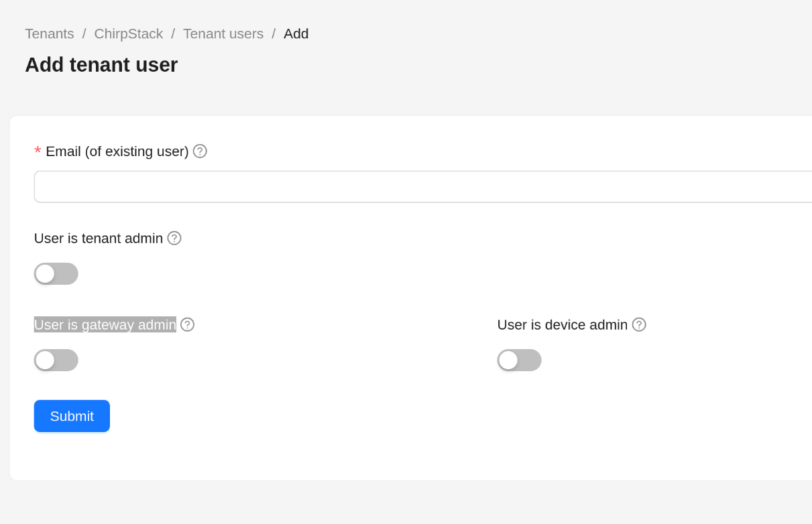812x524 pixels.
Task: Click the Add breadcrumb item
Action: [x=296, y=34]
